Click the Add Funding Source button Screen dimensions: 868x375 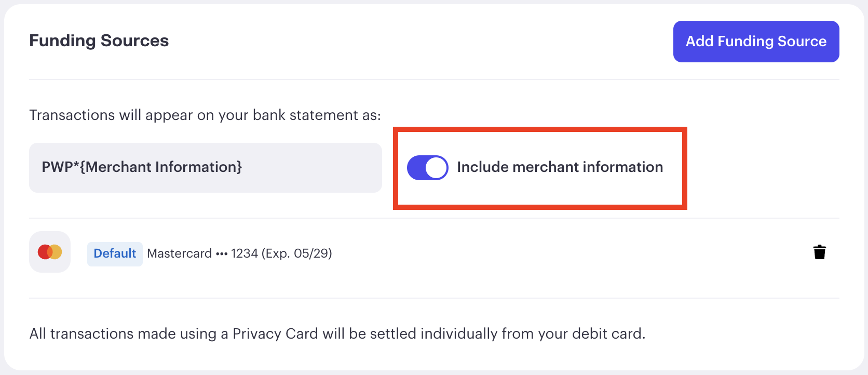coord(756,42)
